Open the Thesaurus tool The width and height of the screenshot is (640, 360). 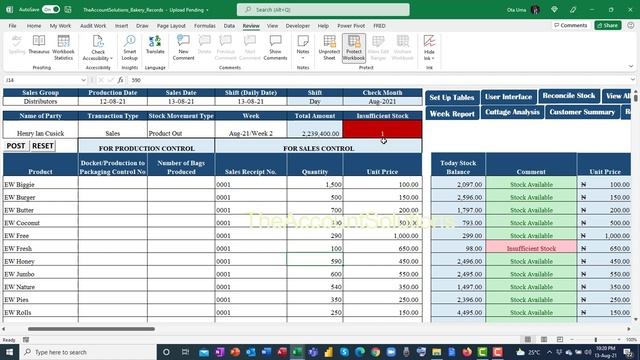39,45
